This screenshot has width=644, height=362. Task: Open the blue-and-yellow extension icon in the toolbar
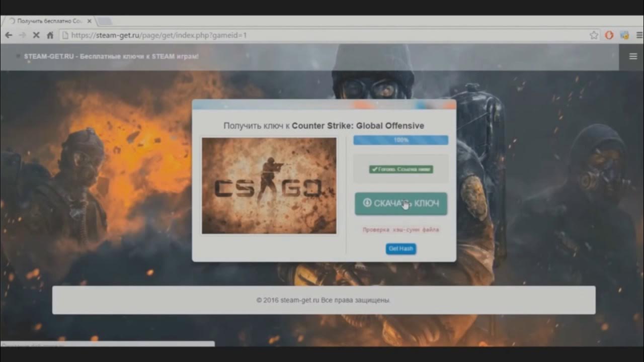(624, 35)
